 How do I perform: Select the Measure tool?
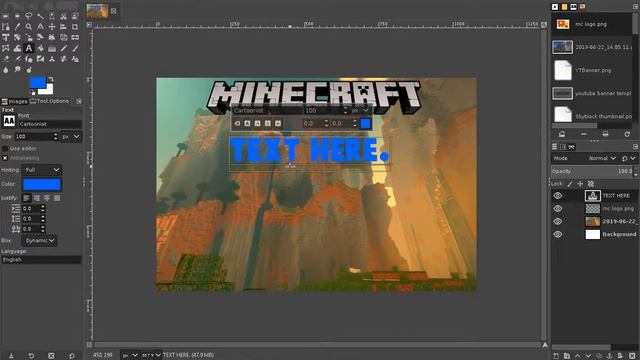(x=40, y=27)
